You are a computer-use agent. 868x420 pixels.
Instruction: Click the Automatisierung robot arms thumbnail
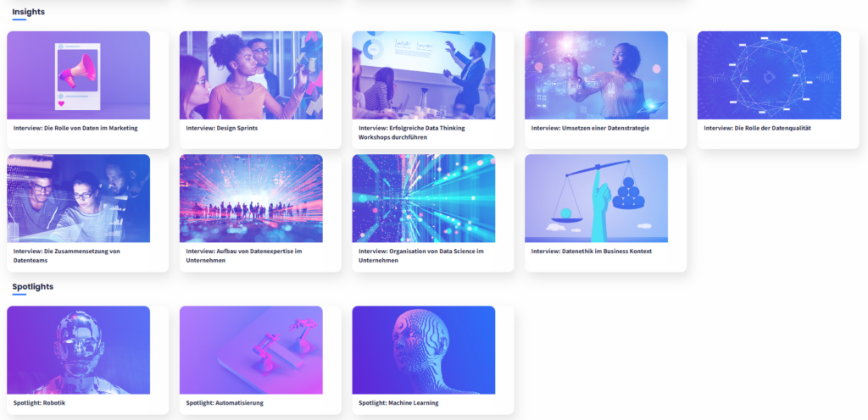coord(251,350)
